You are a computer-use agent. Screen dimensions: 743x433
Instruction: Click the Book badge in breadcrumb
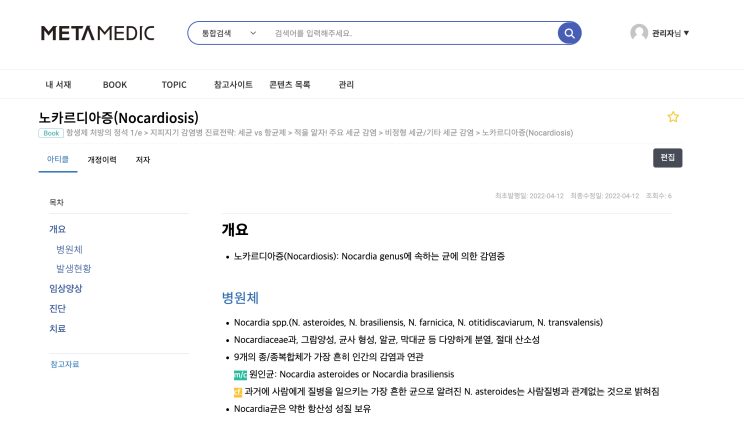(51, 133)
